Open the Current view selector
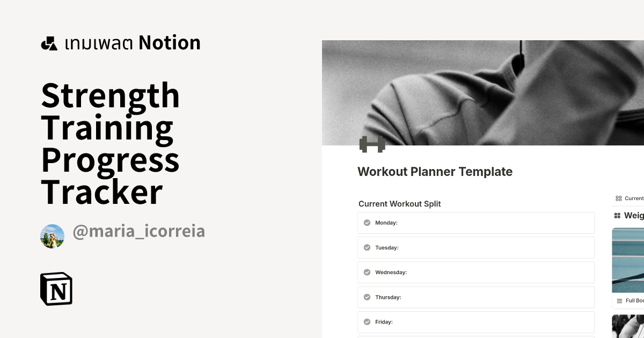The image size is (644, 338). 631,198
